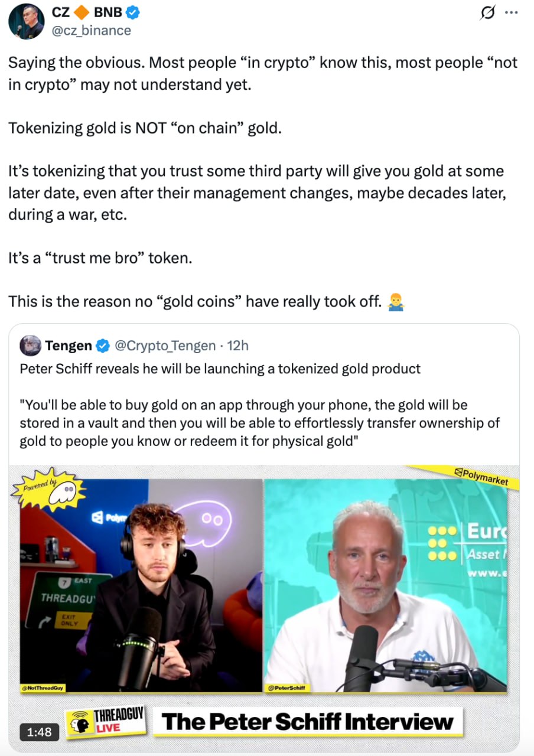Click the 1:48 video duration badge

[40, 732]
